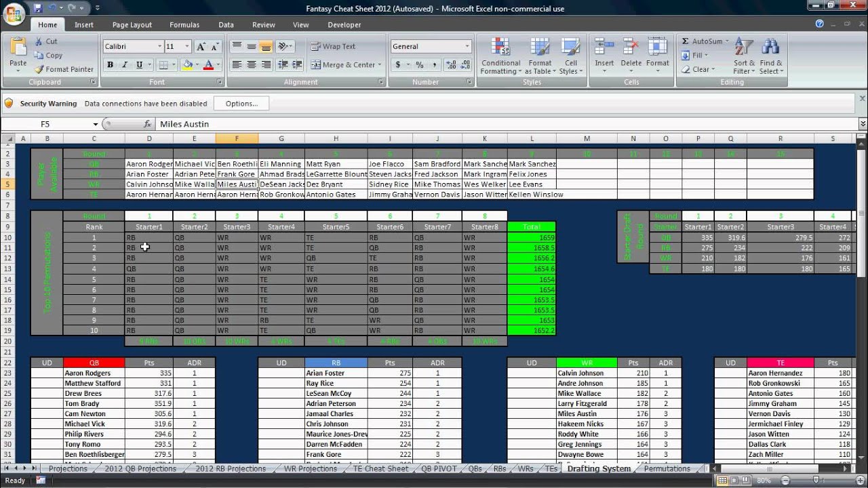Click the Excel Help question mark
868x488 pixels.
820,24
